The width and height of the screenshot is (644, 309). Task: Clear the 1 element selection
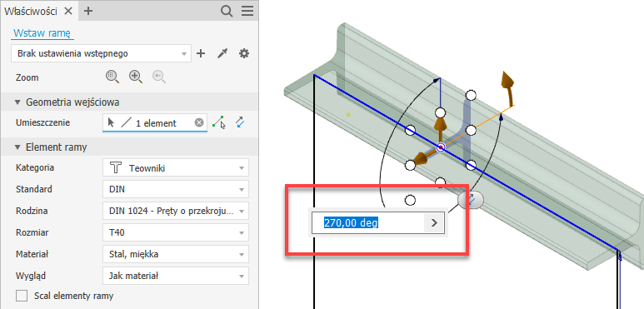(199, 122)
